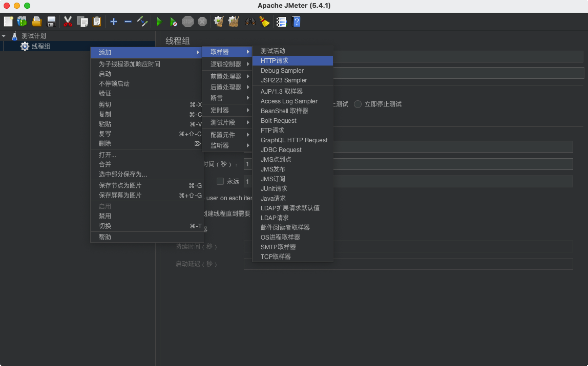Viewport: 588px width, 366px height.
Task: Click 帮助 in context menu
Action: tap(147, 237)
